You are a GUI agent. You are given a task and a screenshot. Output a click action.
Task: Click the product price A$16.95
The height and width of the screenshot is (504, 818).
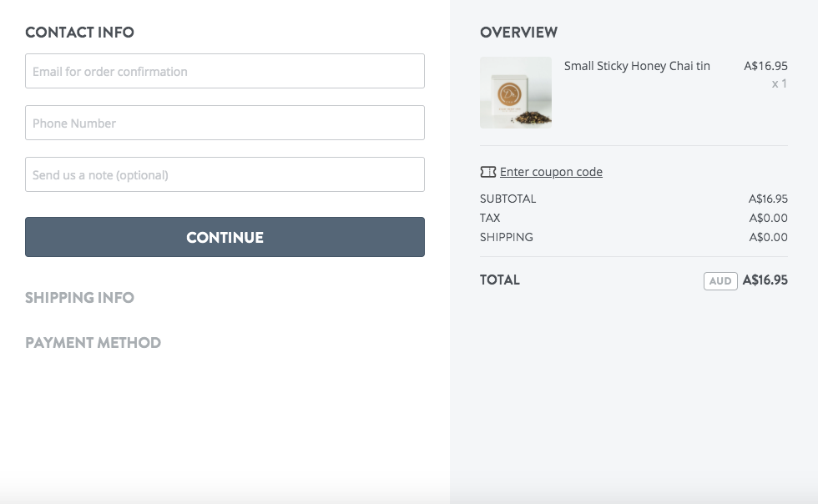pyautogui.click(x=766, y=66)
